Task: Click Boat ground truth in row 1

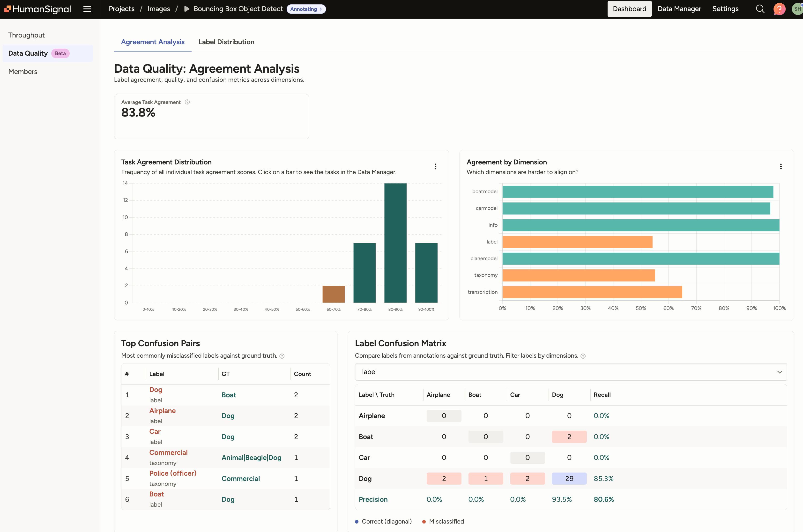Action: coord(229,395)
